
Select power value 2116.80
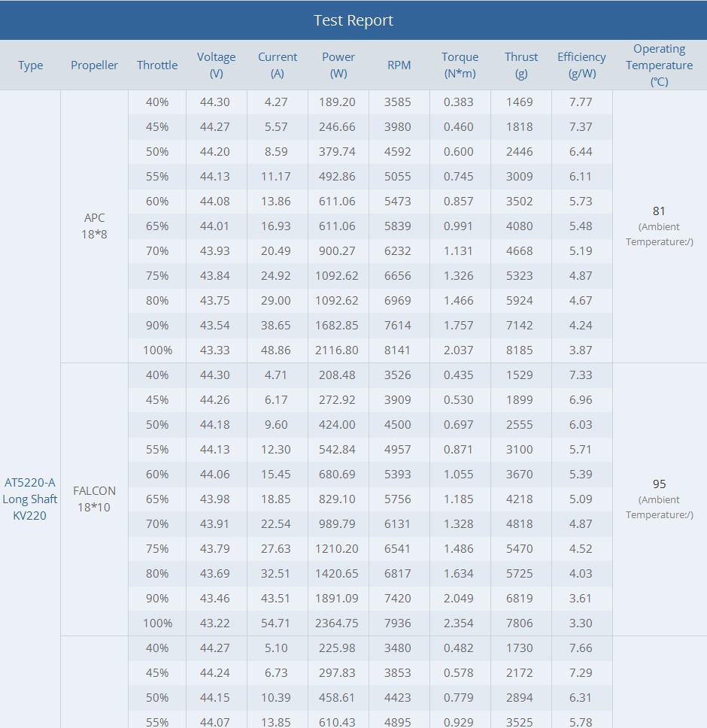(336, 350)
